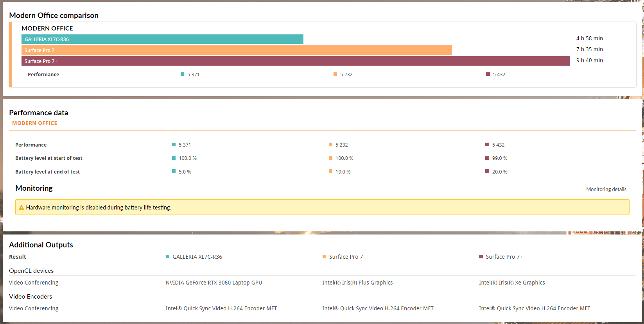Select the MODERN OFFICE orange tab
This screenshot has width=644, height=324.
pyautogui.click(x=35, y=123)
